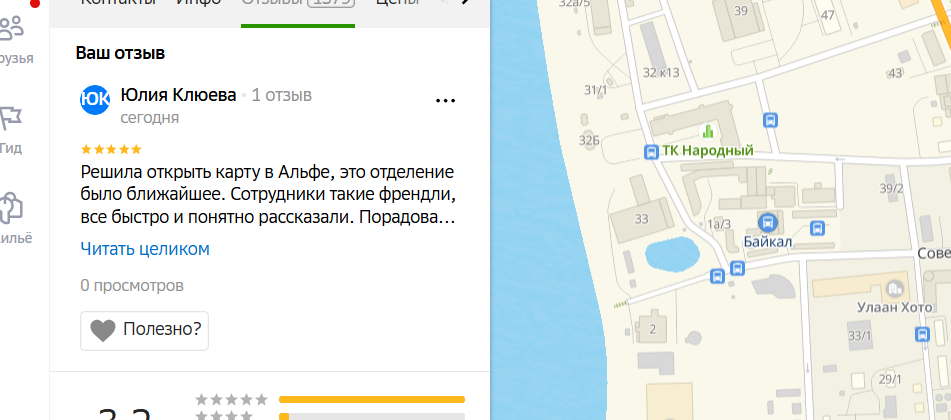Open the Гид flag sidebar icon
951x420 pixels.
point(11,118)
